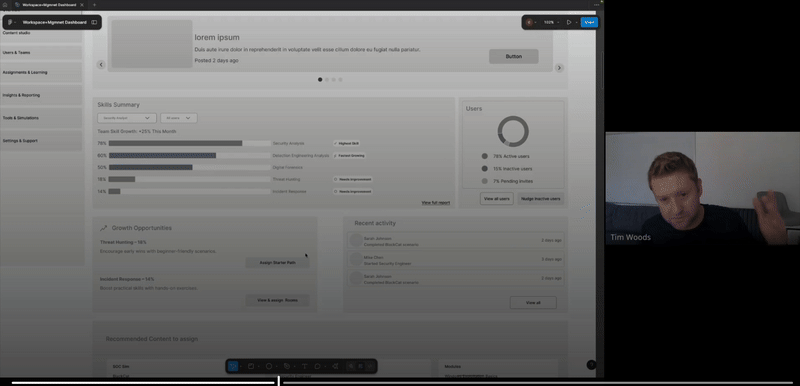
Task: Expand the Present options arrow
Action: click(x=576, y=22)
